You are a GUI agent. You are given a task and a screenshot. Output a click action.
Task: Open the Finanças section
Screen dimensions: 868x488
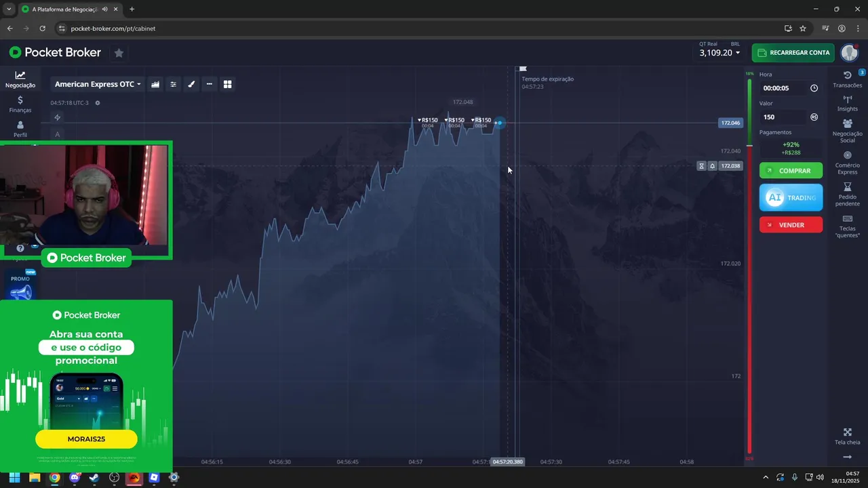tap(20, 104)
